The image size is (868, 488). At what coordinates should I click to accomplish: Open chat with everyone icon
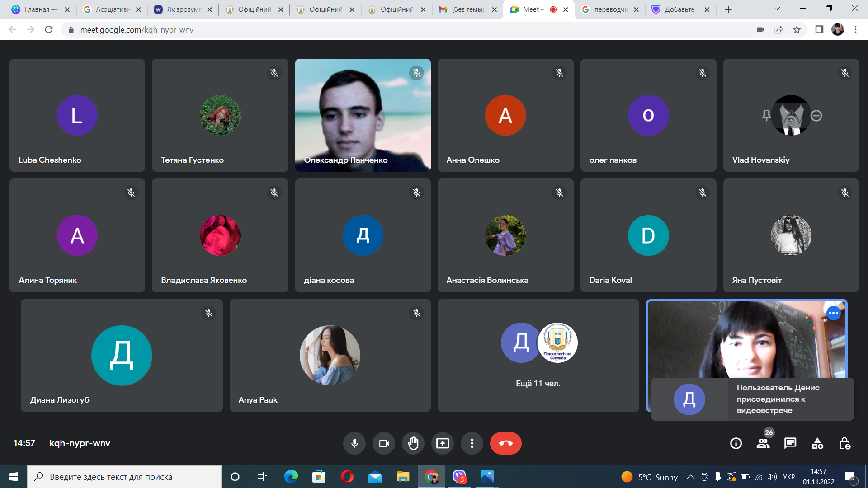[x=790, y=443]
